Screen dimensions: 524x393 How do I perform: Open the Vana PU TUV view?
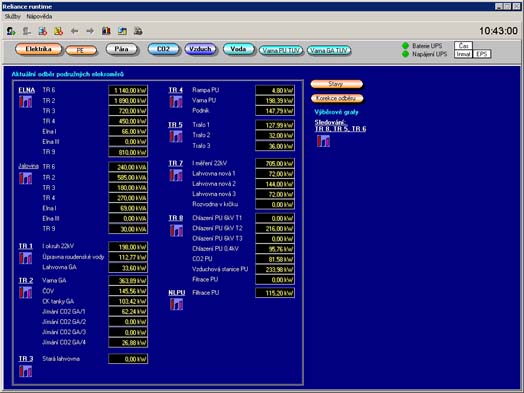[281, 50]
